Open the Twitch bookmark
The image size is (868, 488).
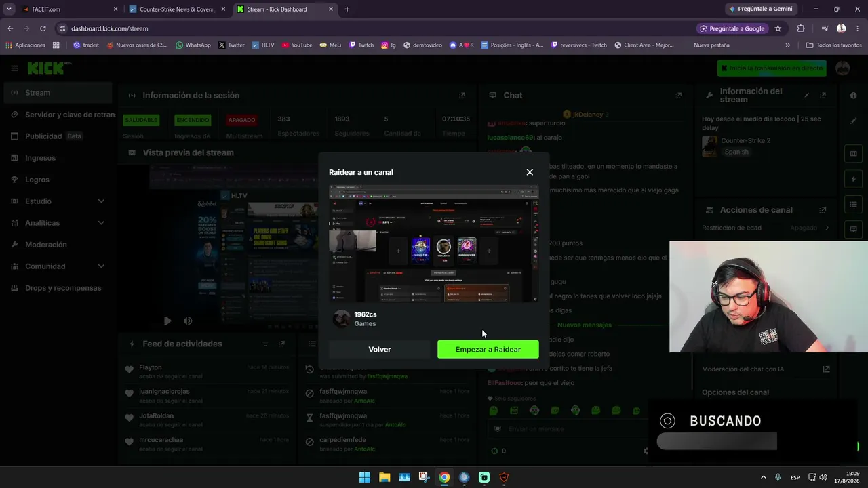tap(361, 45)
